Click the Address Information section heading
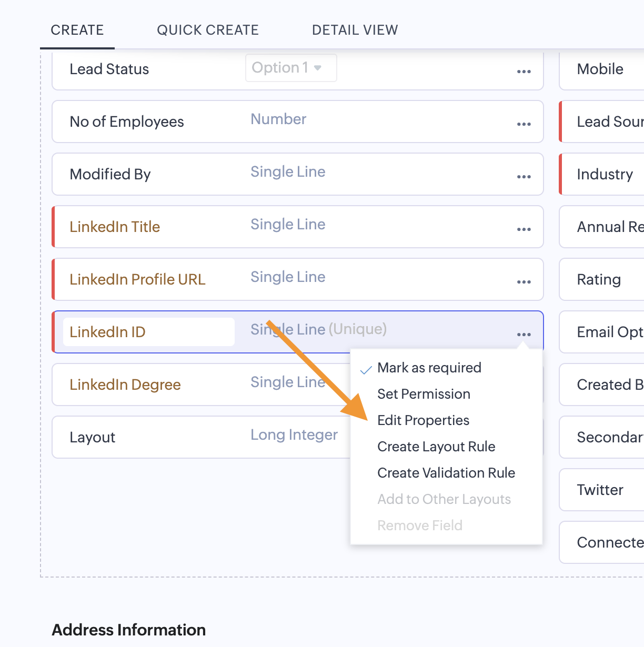Screen dimensions: 644x647 coord(129,630)
